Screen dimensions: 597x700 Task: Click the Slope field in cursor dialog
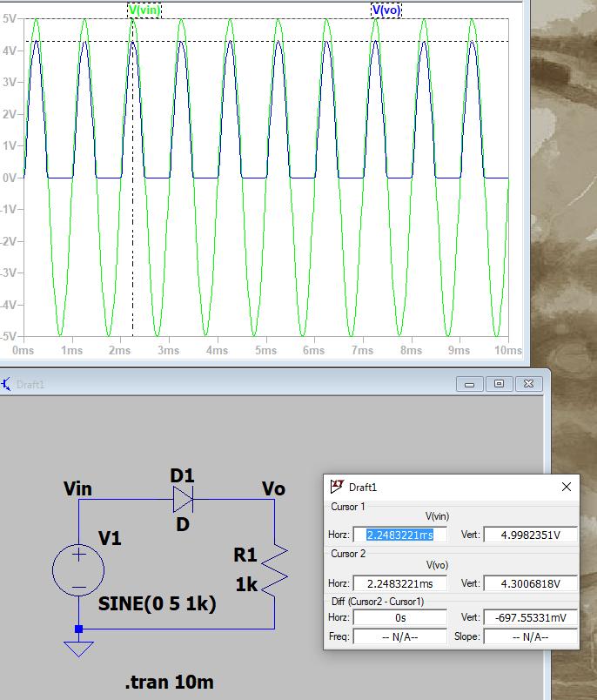click(530, 636)
